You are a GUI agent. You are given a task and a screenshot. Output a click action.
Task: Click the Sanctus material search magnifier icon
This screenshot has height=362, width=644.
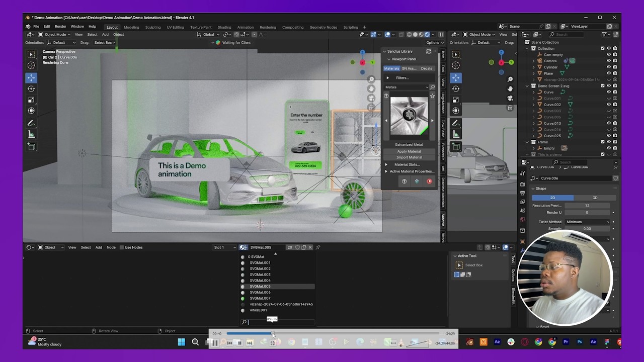[432, 87]
